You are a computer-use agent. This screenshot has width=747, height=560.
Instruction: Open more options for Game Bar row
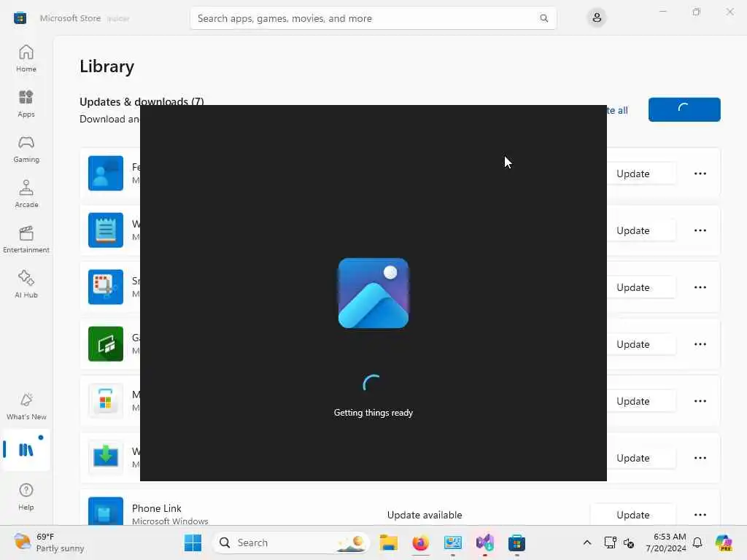click(700, 344)
